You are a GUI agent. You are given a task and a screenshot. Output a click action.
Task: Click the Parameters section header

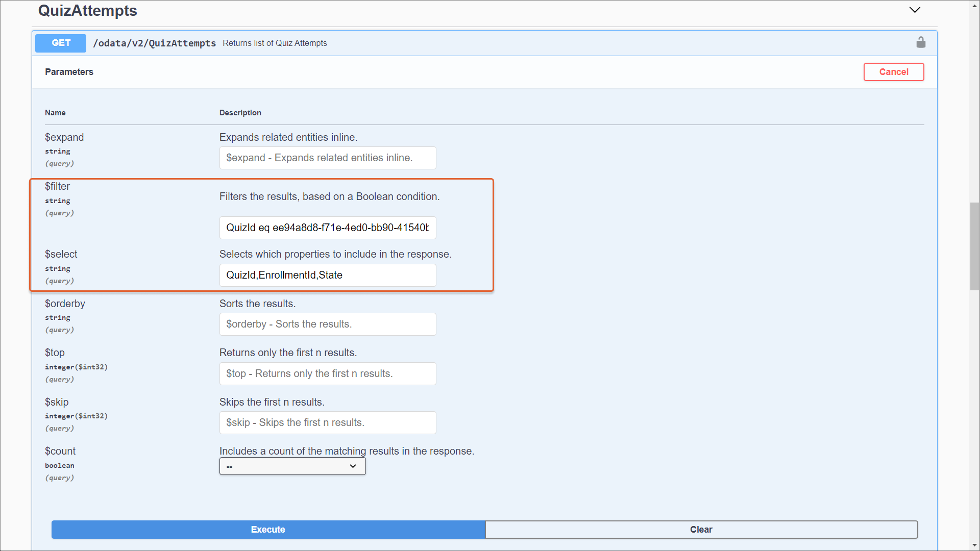point(69,72)
